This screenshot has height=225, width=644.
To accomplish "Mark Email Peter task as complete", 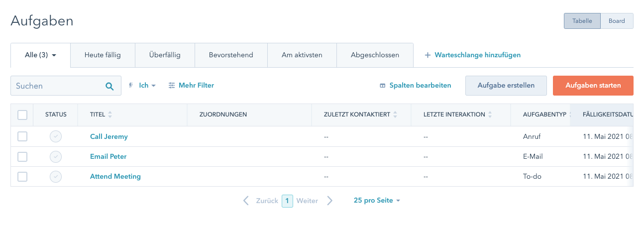I will pos(56,156).
